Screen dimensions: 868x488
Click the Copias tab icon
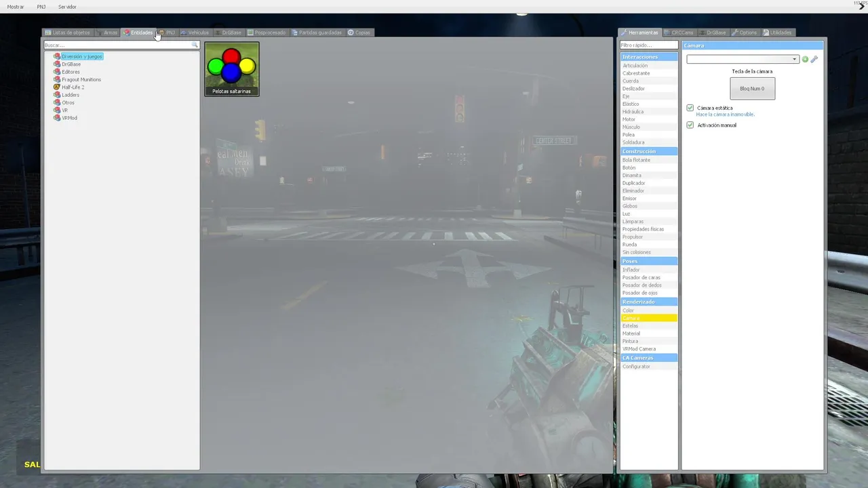click(351, 33)
